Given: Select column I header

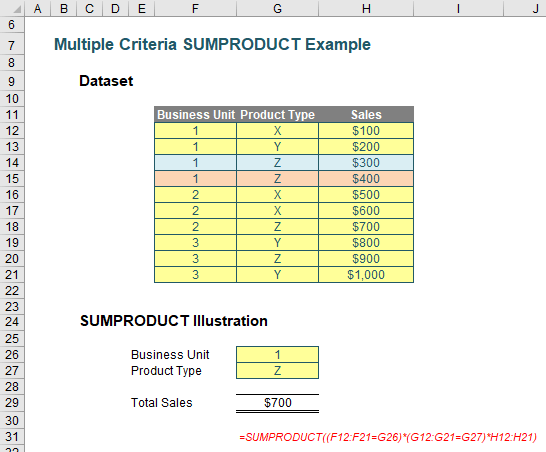Looking at the screenshot, I should [458, 8].
